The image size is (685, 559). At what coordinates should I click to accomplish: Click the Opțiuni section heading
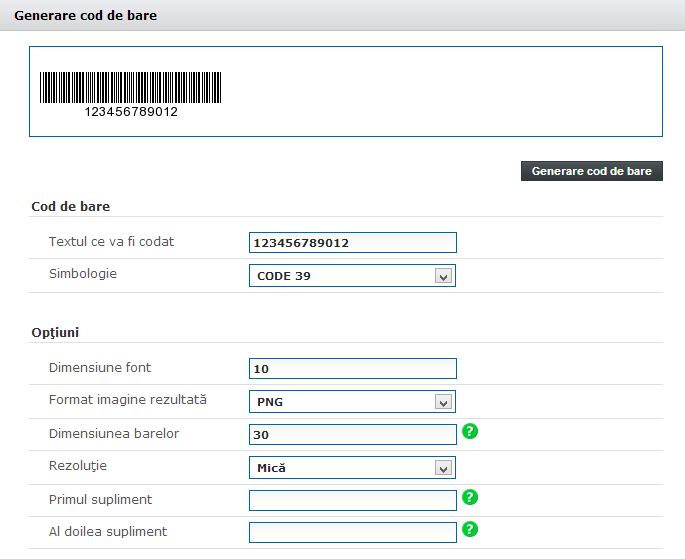click(x=55, y=332)
